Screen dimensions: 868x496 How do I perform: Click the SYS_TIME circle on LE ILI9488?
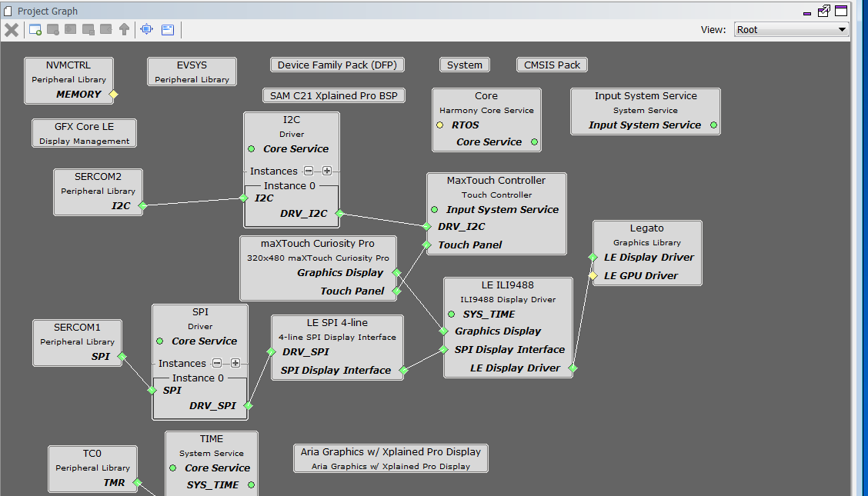pos(452,314)
